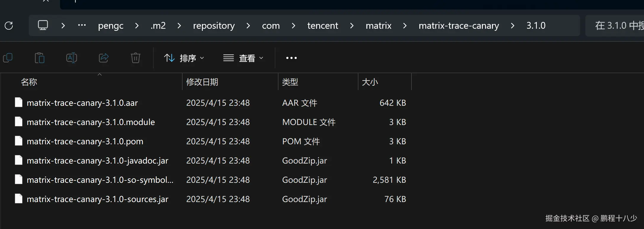Screen dimensions: 644x229
Task: Sort by 类型 column header
Action: pos(290,82)
